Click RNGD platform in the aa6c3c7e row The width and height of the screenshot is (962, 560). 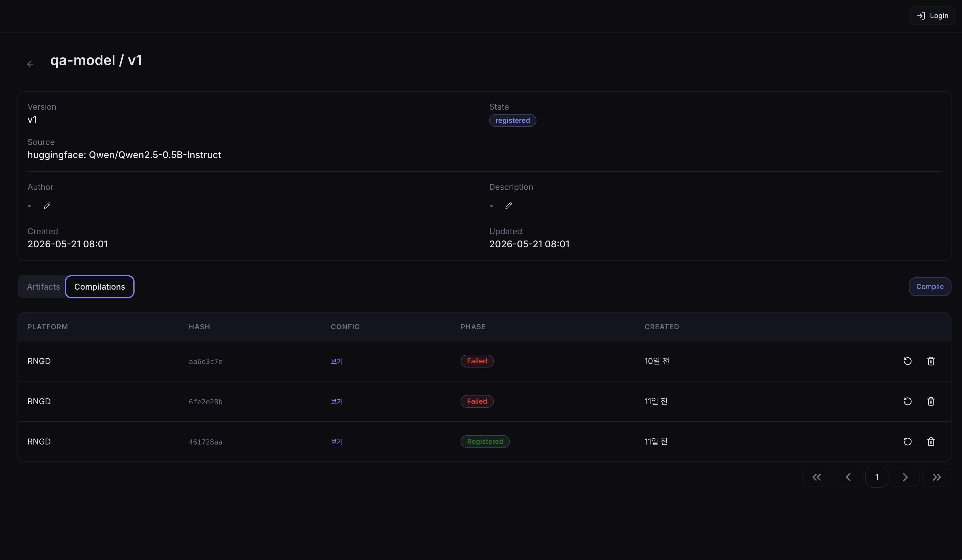pos(39,361)
